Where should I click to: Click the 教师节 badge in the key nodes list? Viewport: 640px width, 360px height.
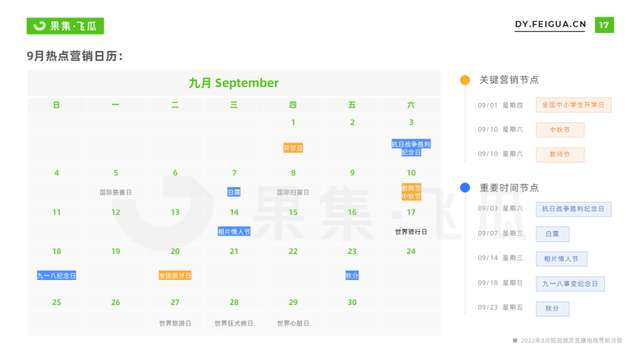560,154
